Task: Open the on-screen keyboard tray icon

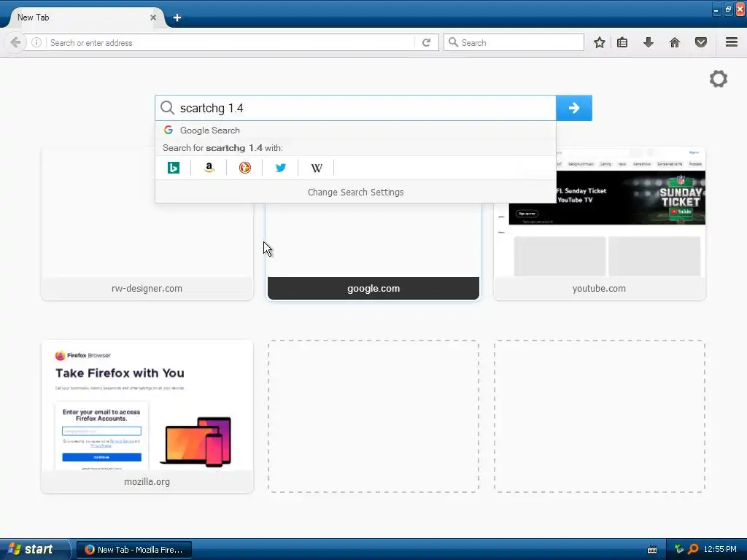Action: click(x=652, y=550)
